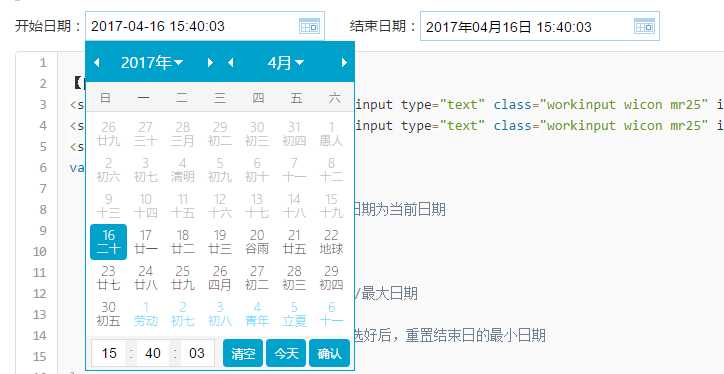Select date 27 初二
This screenshot has width=724, height=374.
[257, 278]
